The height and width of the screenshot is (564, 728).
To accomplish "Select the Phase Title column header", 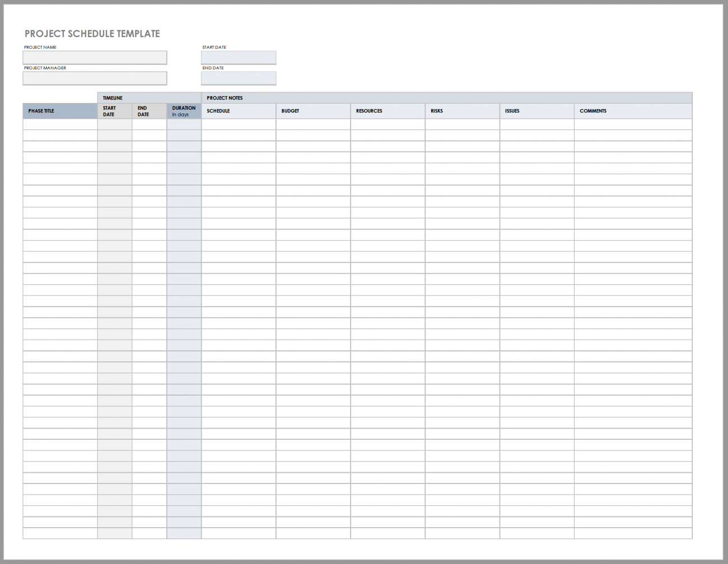I will point(59,111).
